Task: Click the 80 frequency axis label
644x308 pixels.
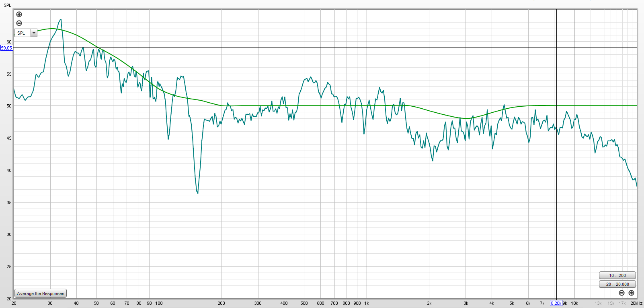Action: coord(139,303)
